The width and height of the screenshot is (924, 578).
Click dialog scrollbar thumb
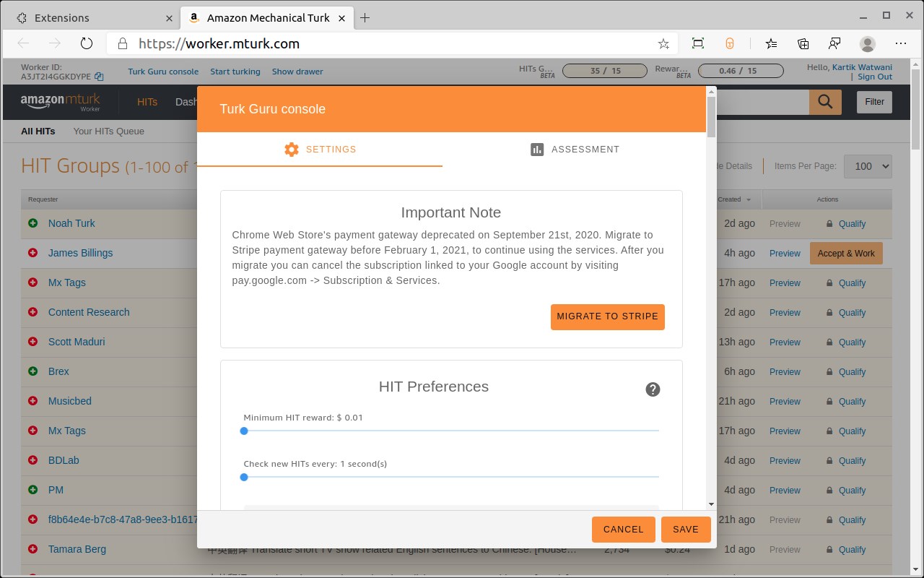pyautogui.click(x=711, y=116)
